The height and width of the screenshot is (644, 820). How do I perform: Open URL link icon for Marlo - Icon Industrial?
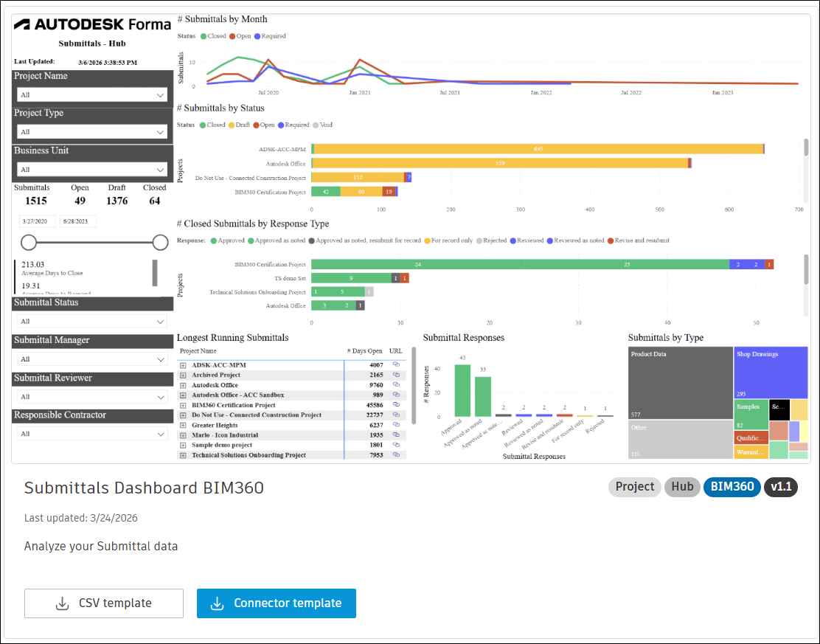[396, 434]
